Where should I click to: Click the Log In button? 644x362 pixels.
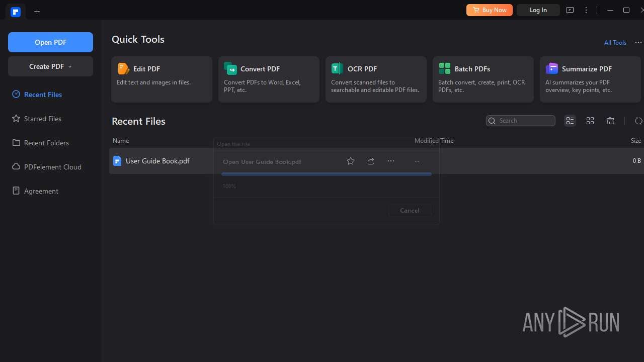point(538,10)
